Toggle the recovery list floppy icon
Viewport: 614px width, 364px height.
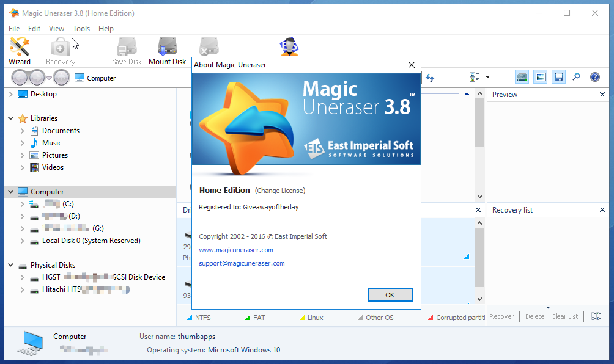559,77
